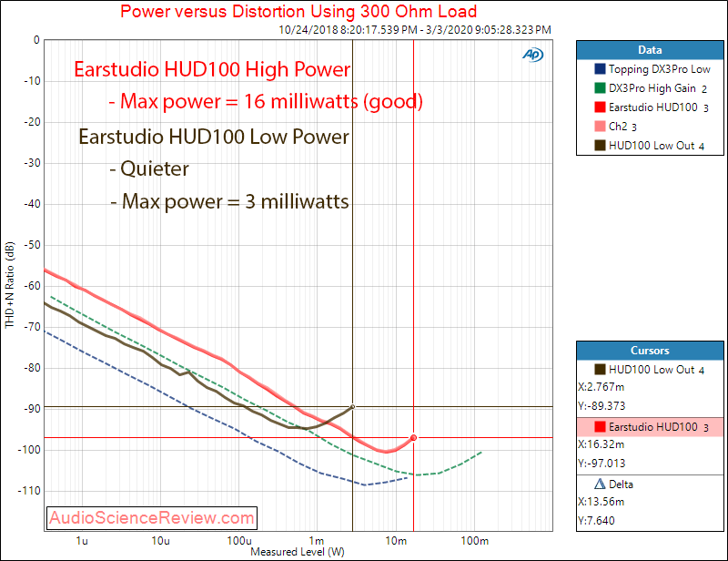Viewport: 728px width, 561px height.
Task: Click the Y:-89.373 cursor value
Action: [x=602, y=406]
